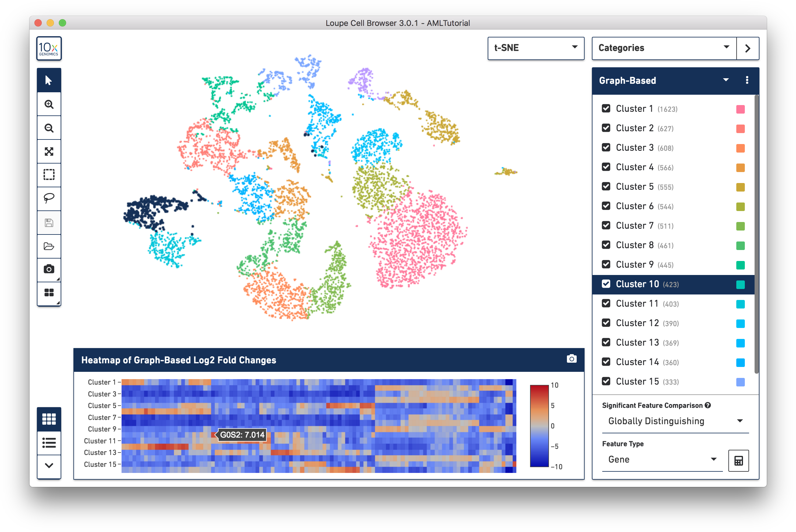This screenshot has width=796, height=532.
Task: Click the next arrow beside Categories
Action: (748, 48)
